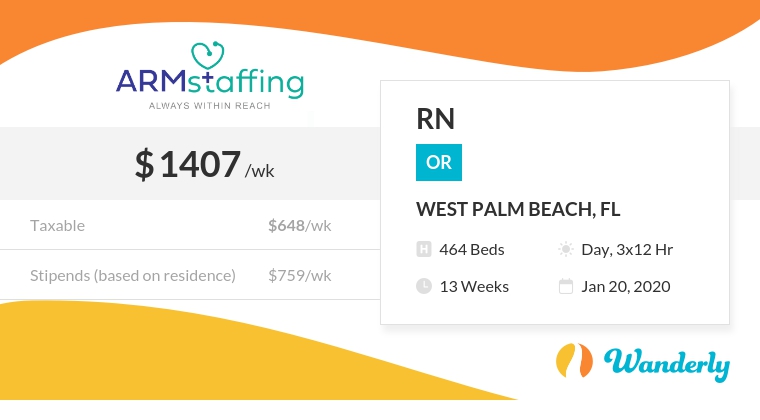Click the 13 Weeks duration text

[x=474, y=286]
